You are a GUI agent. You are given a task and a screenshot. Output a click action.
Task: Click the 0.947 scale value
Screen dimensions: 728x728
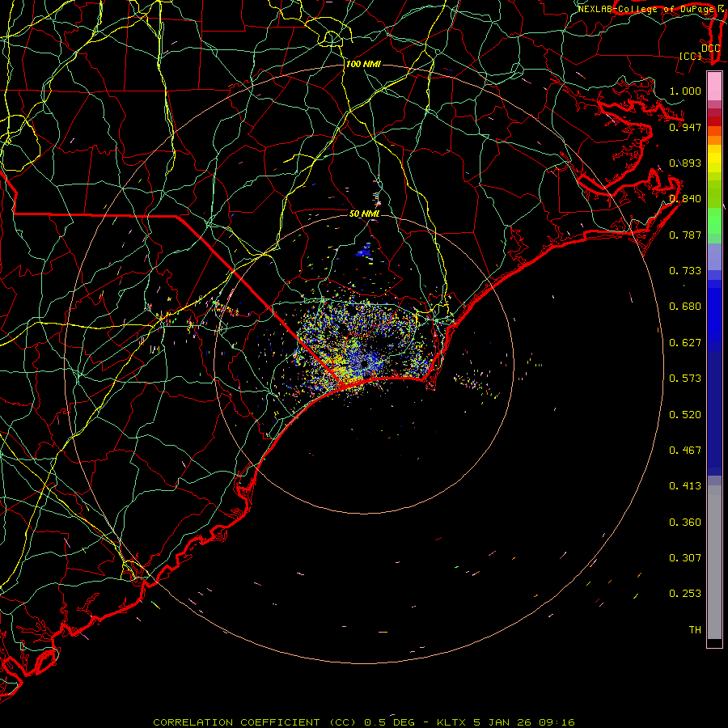(685, 127)
